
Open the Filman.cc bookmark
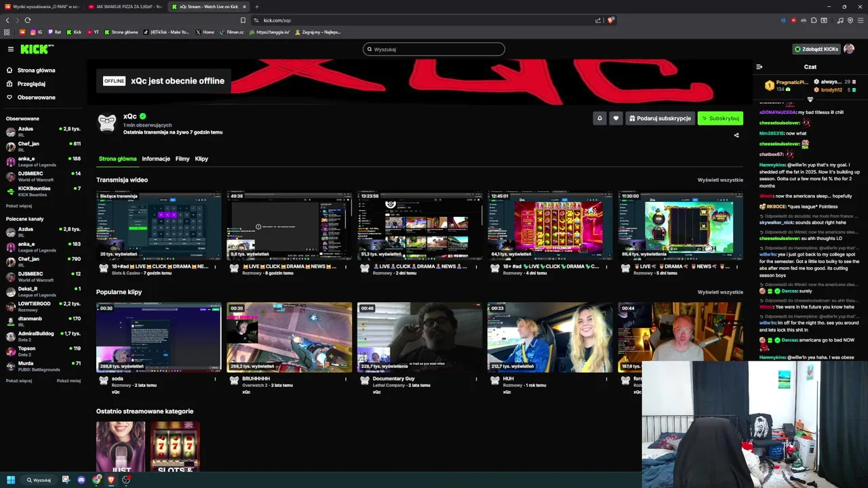pos(232,32)
